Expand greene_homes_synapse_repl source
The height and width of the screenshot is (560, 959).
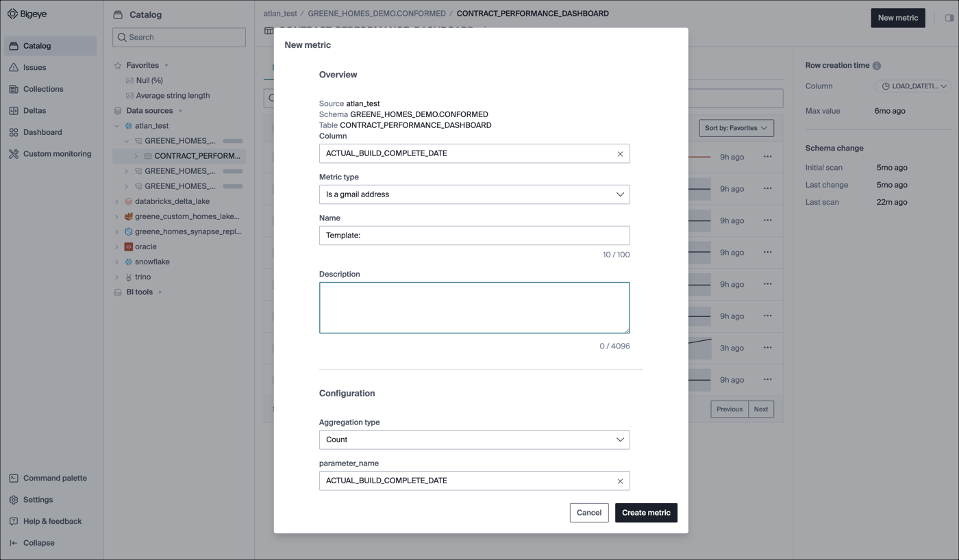pos(116,231)
